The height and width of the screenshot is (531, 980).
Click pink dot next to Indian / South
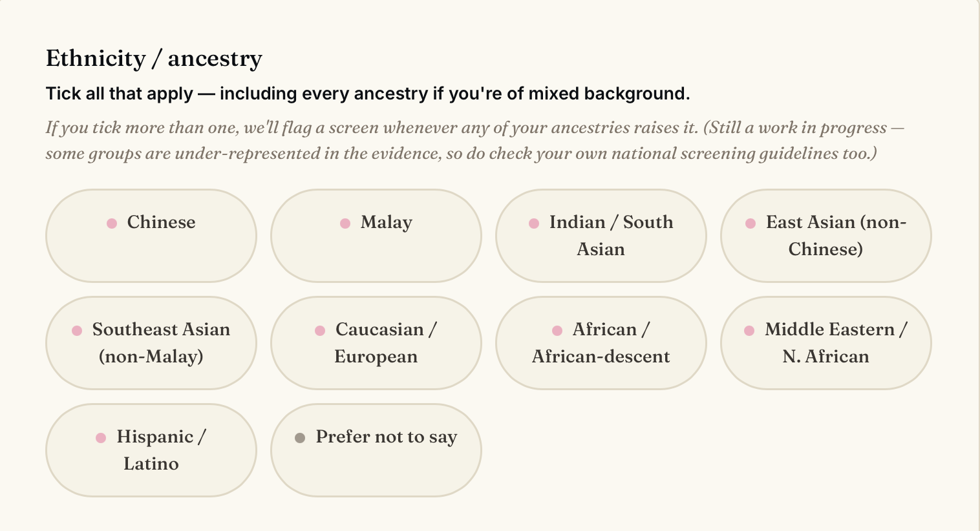(534, 224)
